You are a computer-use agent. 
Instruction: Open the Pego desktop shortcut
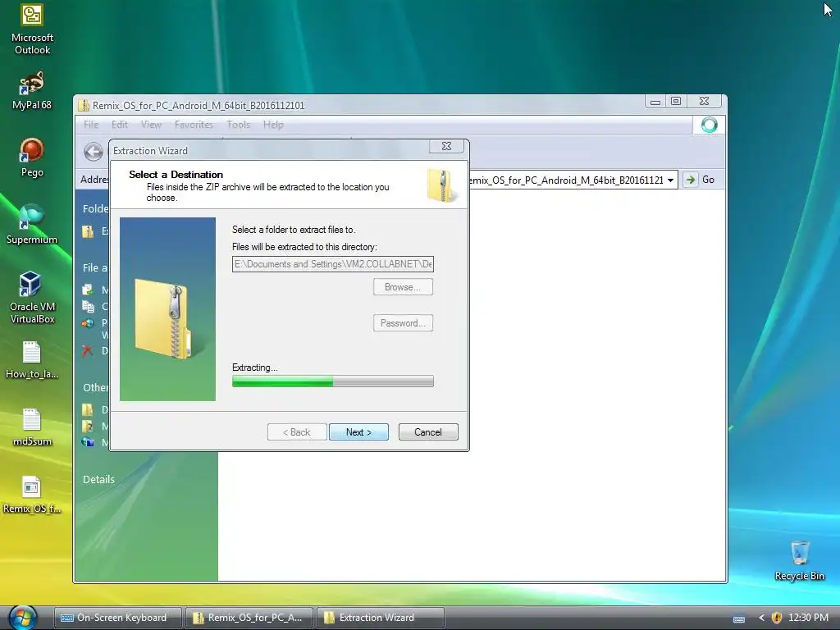coord(32,157)
